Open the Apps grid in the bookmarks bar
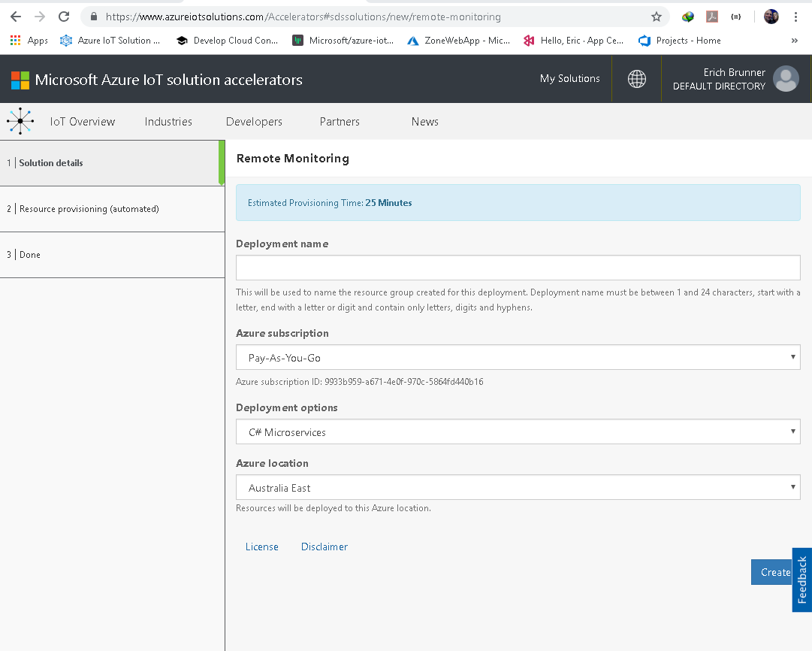Screen dimensions: 812x651 pyautogui.click(x=14, y=40)
